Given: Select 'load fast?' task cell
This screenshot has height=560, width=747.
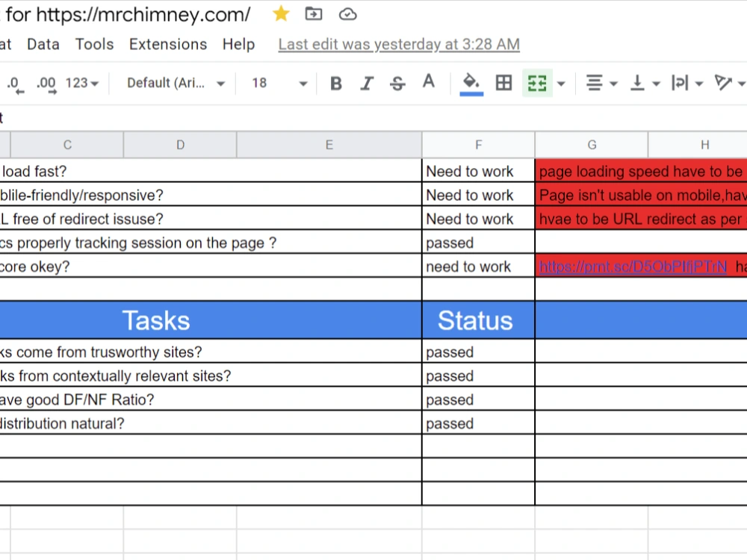Looking at the screenshot, I should click(x=211, y=170).
